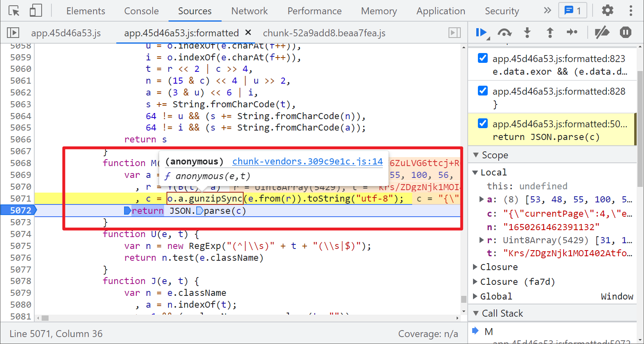644x344 pixels.
Task: Toggle the device toolbar icon
Action: click(x=36, y=11)
